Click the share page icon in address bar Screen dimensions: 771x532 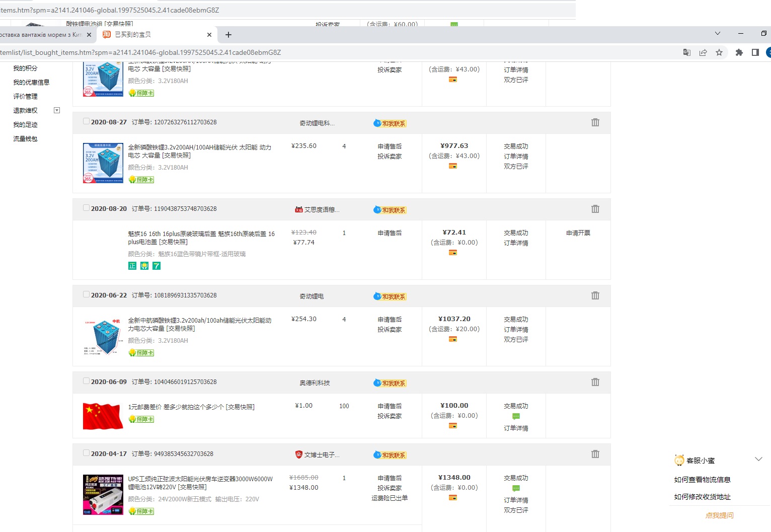[x=703, y=52]
